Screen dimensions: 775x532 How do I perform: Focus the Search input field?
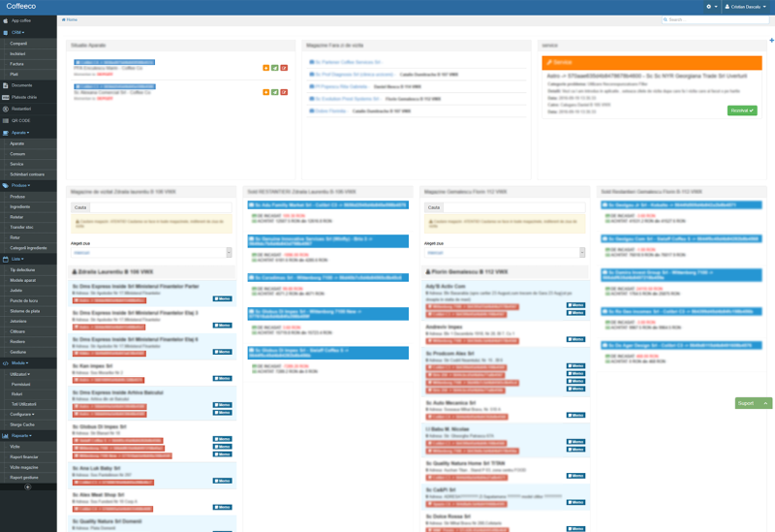tap(717, 19)
